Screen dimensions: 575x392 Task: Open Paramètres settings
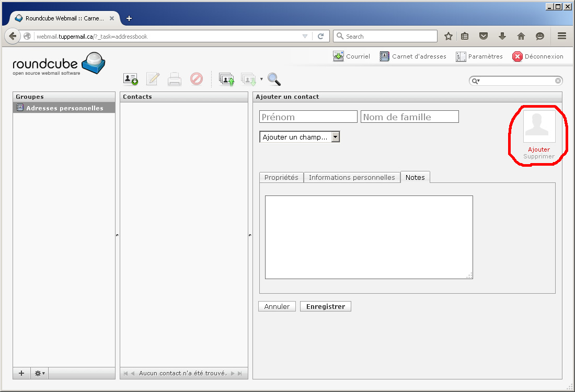479,56
